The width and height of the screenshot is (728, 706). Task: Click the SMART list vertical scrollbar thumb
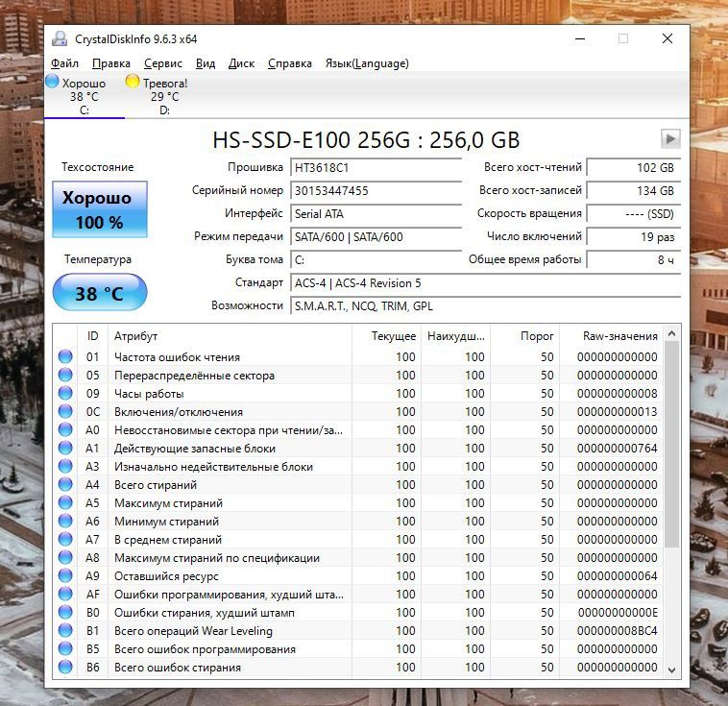pyautogui.click(x=671, y=444)
